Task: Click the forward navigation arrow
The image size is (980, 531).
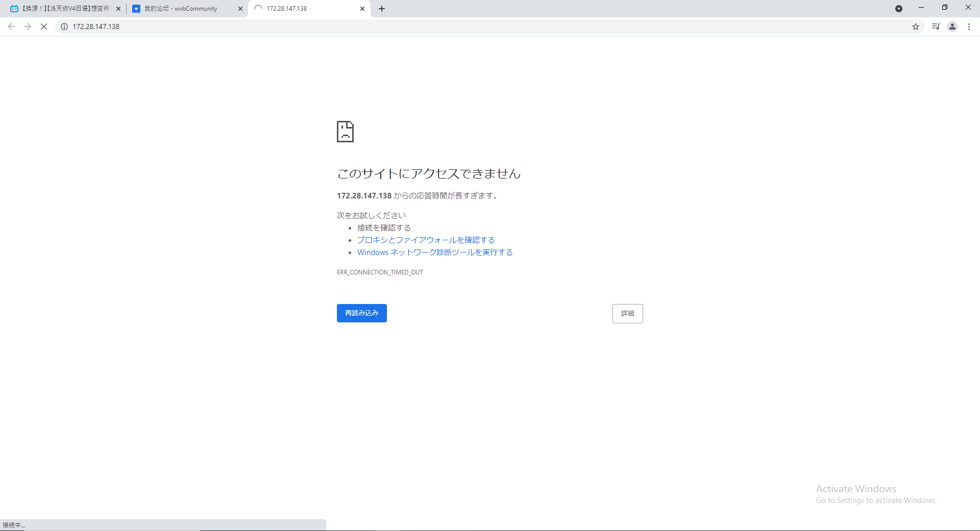Action: click(28, 27)
